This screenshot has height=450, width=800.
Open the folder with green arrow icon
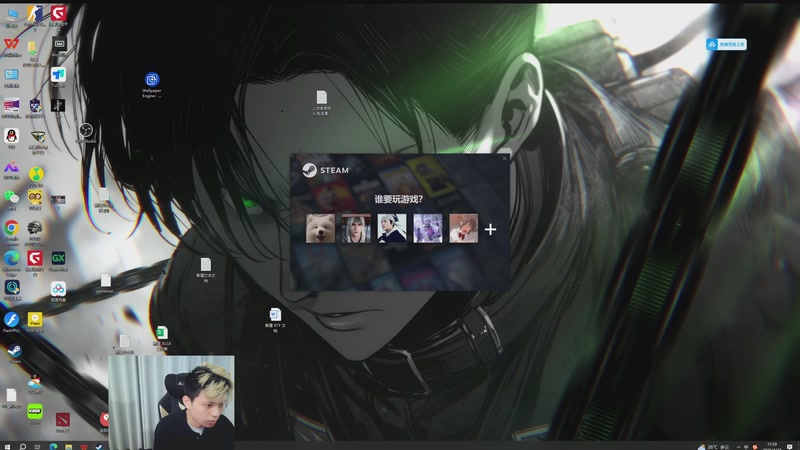[32, 49]
